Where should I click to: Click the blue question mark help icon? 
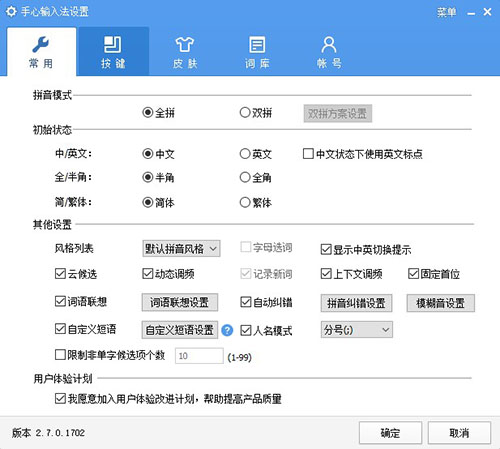pos(227,330)
